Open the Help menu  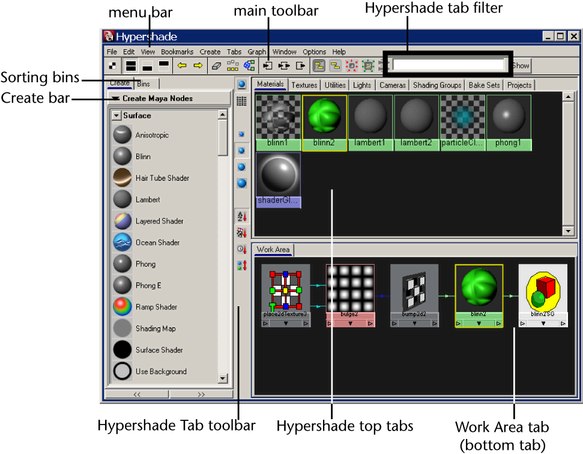click(339, 52)
